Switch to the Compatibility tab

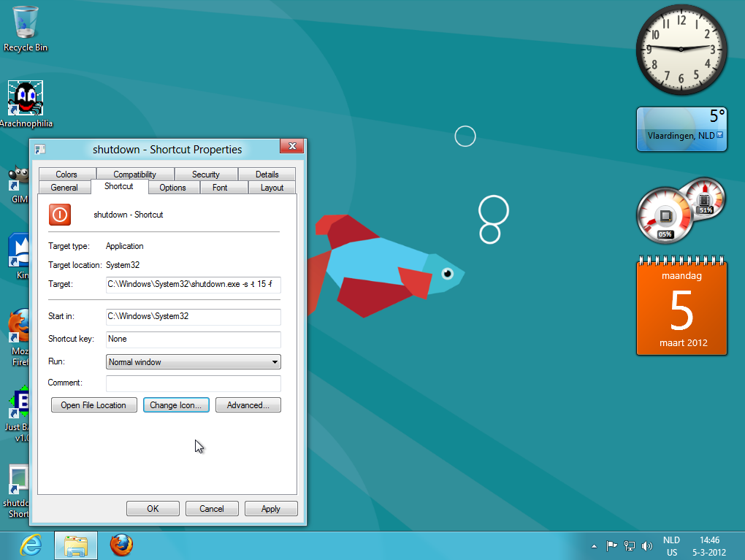point(135,174)
